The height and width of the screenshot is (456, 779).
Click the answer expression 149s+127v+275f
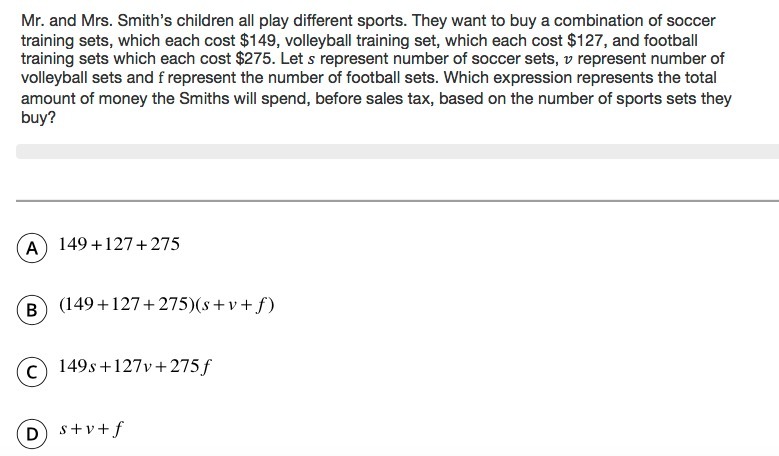[x=135, y=367]
